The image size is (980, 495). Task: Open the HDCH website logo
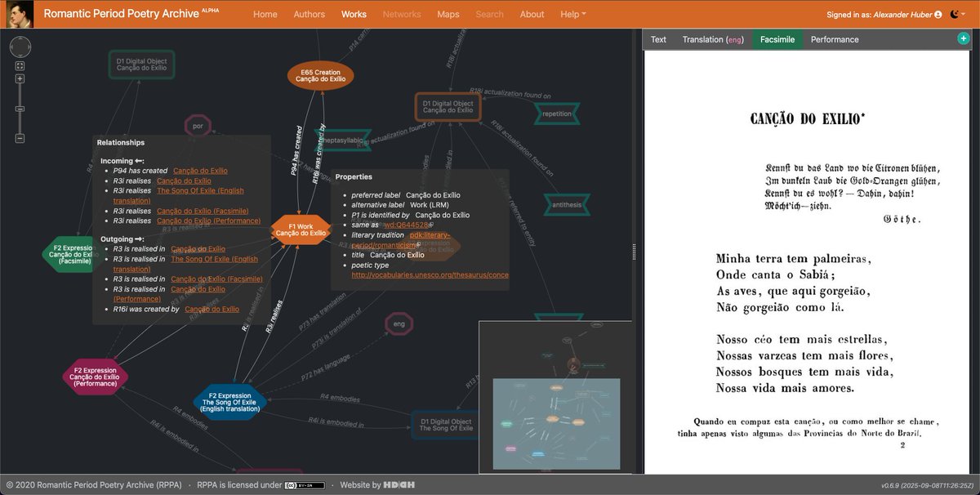[399, 484]
